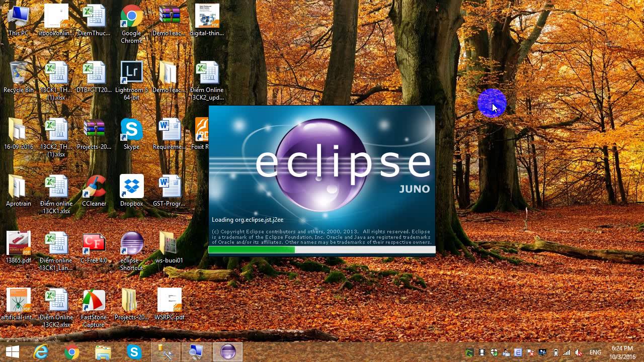Click the blue E tray icon

click(x=518, y=352)
